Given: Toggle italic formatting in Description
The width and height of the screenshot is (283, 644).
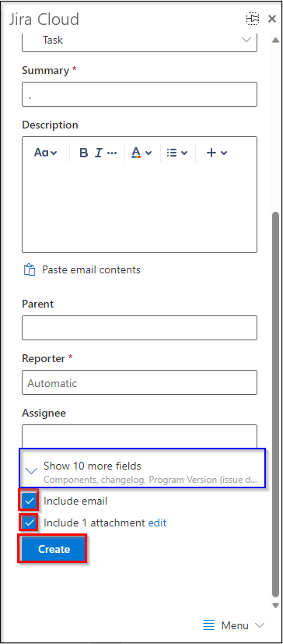Looking at the screenshot, I should point(98,153).
